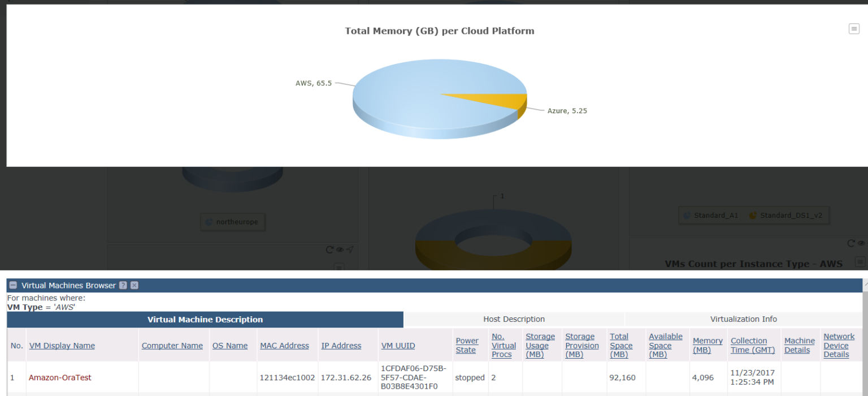Sort by the VM Display Name column

(62, 346)
